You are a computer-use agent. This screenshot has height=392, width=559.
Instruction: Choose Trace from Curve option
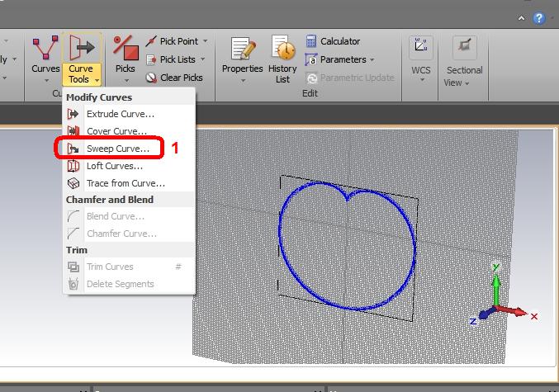[x=126, y=183]
